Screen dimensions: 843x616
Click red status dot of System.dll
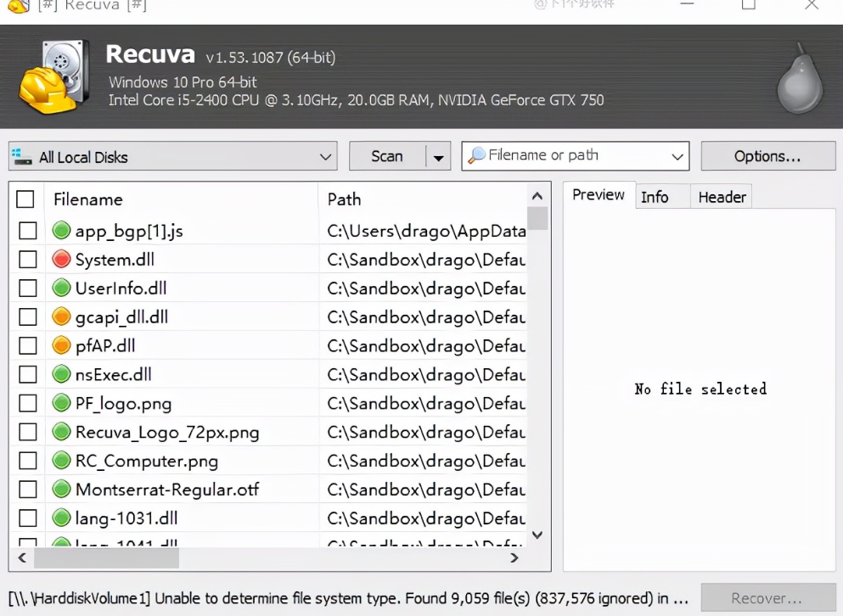(x=61, y=259)
